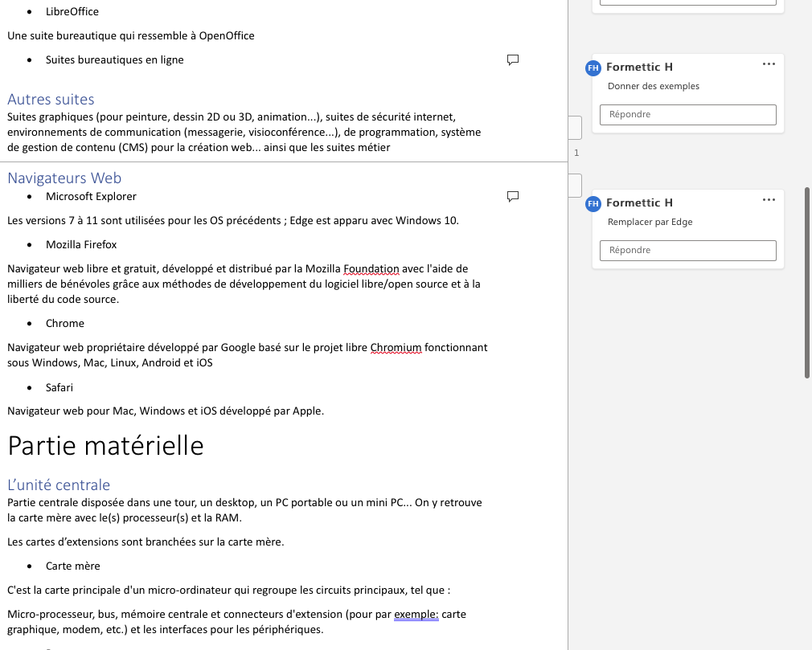Click the grammar-flagged word exemple:
812x650 pixels.
click(x=416, y=615)
